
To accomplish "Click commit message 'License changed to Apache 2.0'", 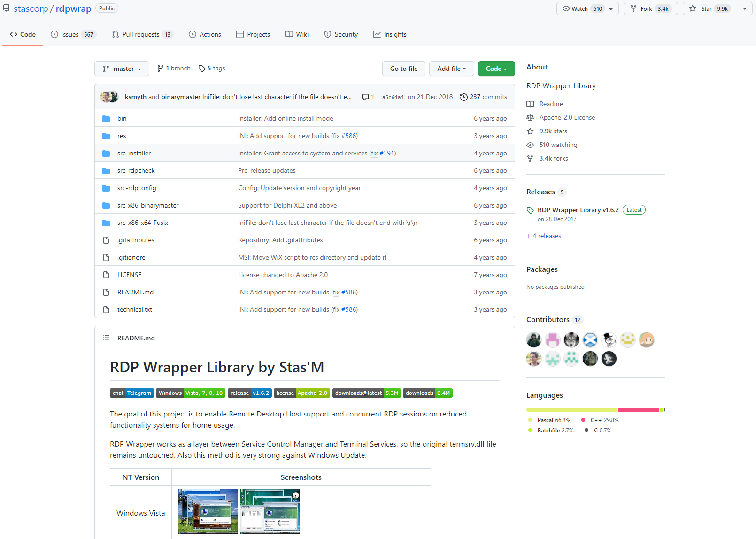I will click(x=283, y=275).
